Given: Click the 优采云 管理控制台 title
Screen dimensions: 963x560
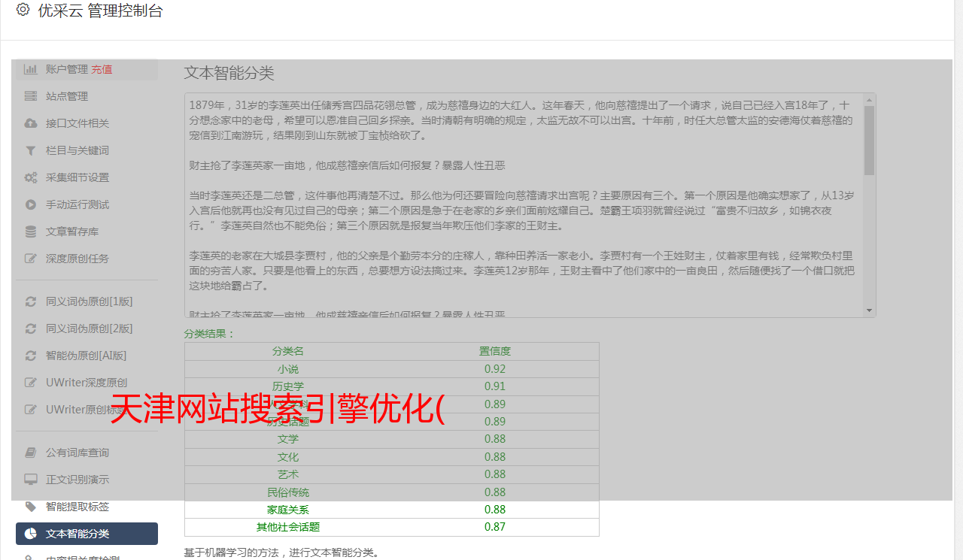Looking at the screenshot, I should point(100,11).
